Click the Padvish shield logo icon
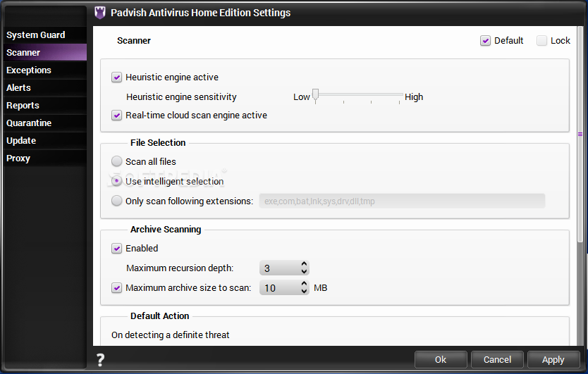Image resolution: width=588 pixels, height=374 pixels. pos(99,13)
